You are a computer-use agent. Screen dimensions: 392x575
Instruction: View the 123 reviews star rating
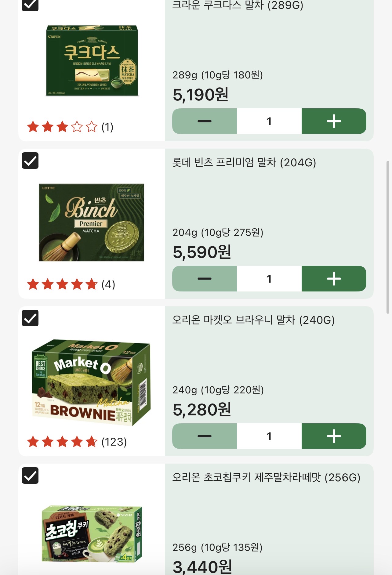point(62,442)
